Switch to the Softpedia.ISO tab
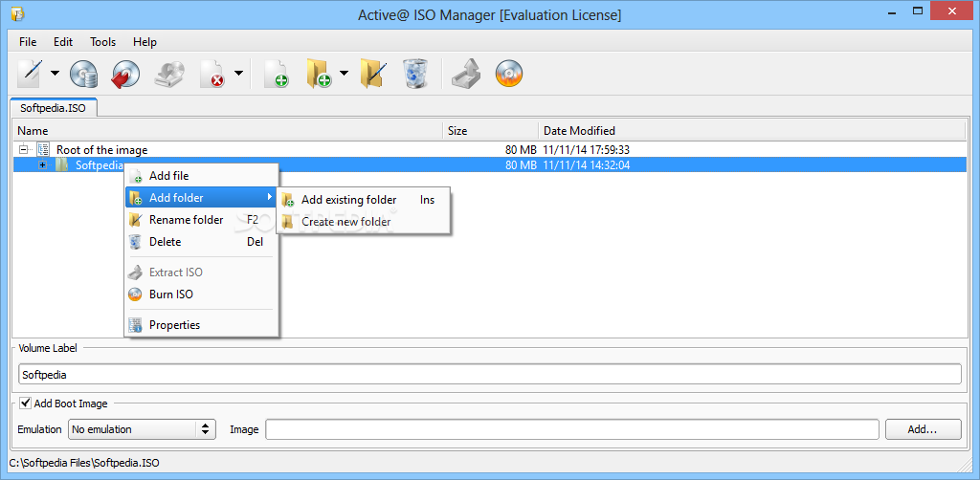This screenshot has width=980, height=480. (x=54, y=107)
